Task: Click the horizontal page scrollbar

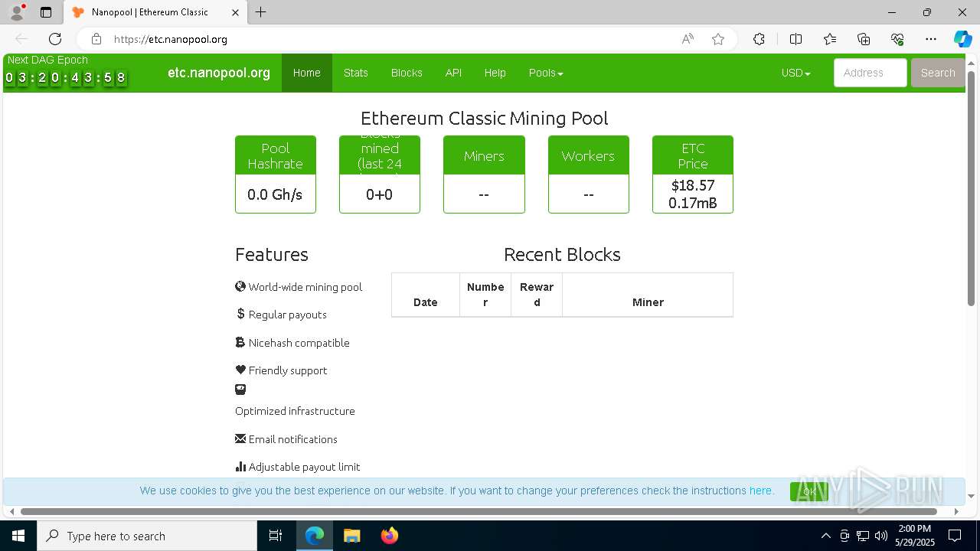Action: coord(479,511)
